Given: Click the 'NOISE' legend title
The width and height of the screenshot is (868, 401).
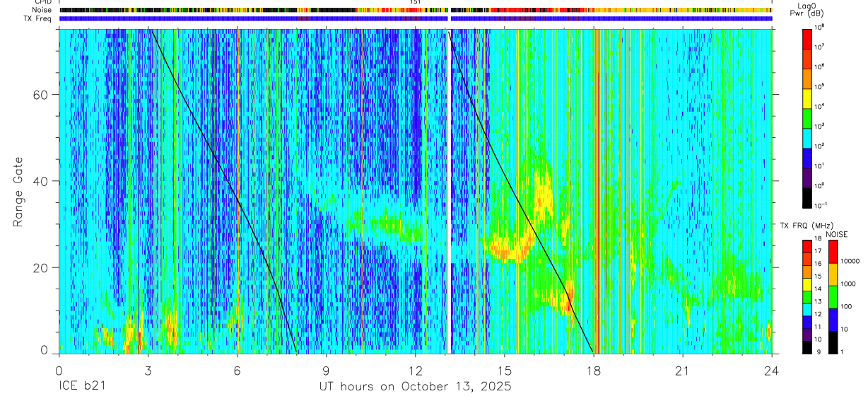Looking at the screenshot, I should [x=837, y=234].
